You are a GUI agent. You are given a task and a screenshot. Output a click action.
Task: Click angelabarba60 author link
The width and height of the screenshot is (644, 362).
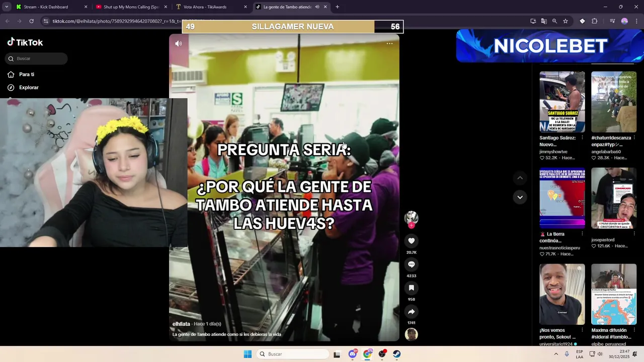click(606, 151)
